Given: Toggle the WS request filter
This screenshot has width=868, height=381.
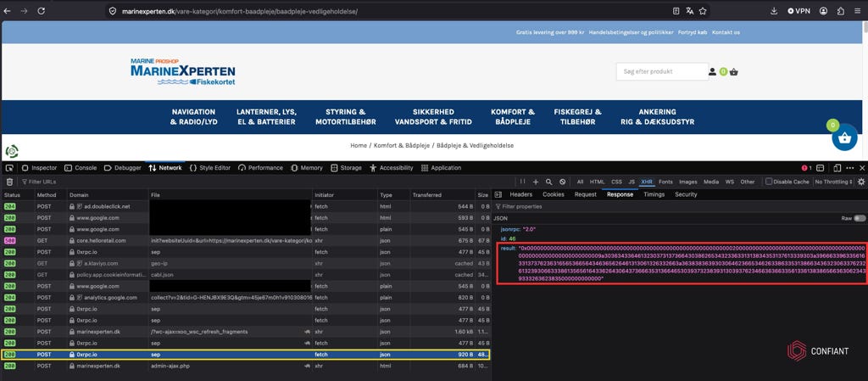Looking at the screenshot, I should pos(730,182).
